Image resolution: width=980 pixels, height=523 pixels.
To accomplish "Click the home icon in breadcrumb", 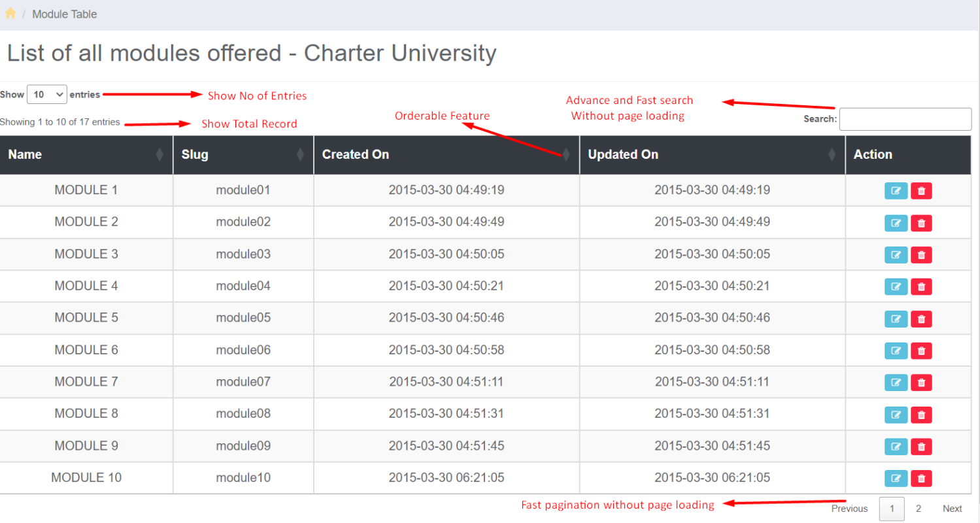I will pyautogui.click(x=10, y=14).
